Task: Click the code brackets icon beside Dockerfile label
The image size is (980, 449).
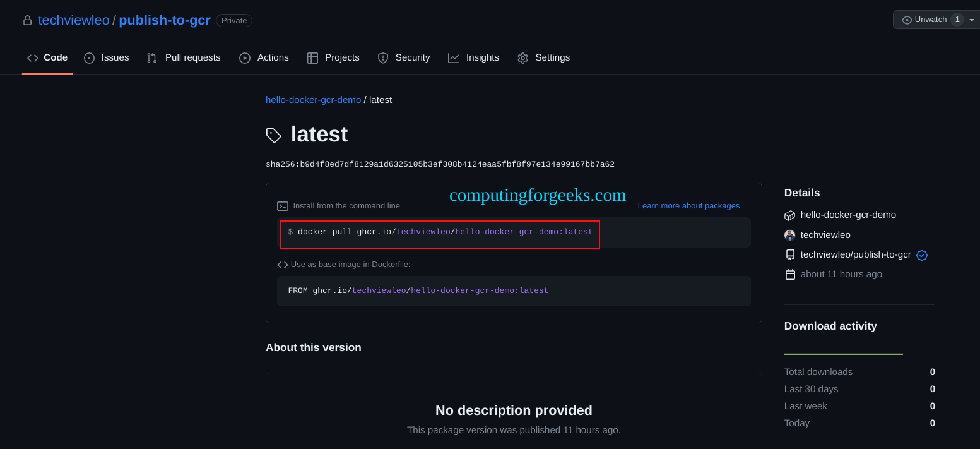Action: 283,265
